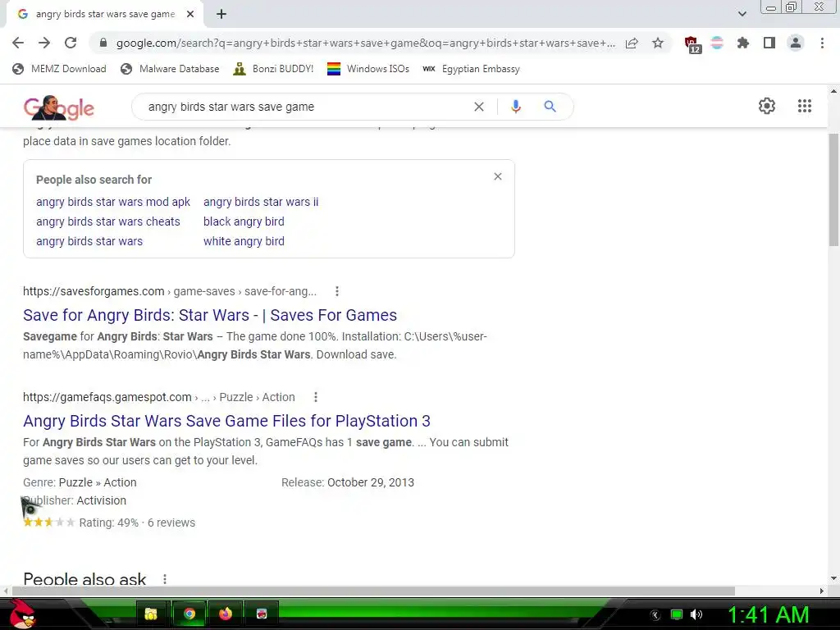
Task: Start voice search with microphone
Action: [515, 107]
